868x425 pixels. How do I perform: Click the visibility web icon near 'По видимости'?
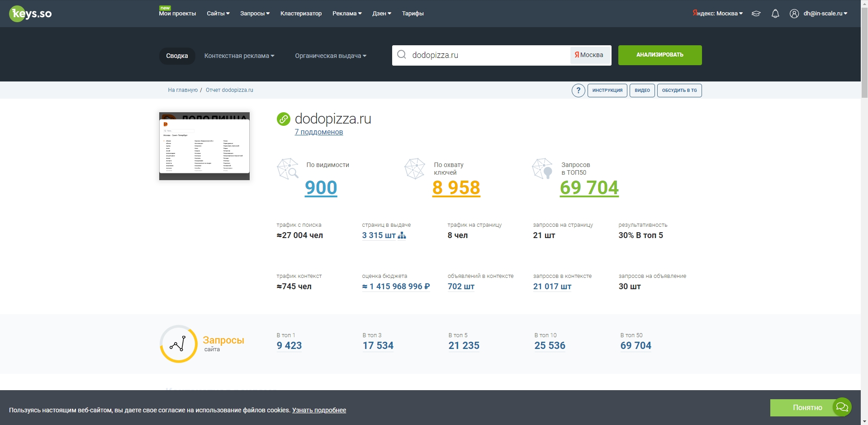(288, 169)
